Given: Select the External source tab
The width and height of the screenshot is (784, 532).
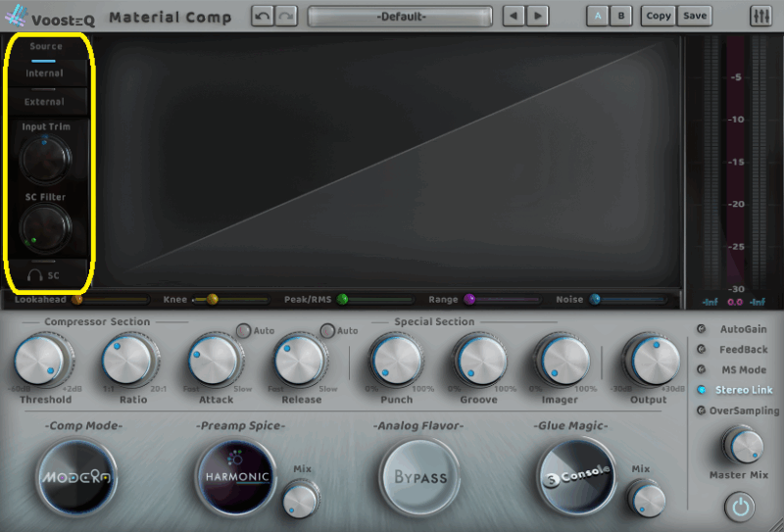Looking at the screenshot, I should point(44,102).
